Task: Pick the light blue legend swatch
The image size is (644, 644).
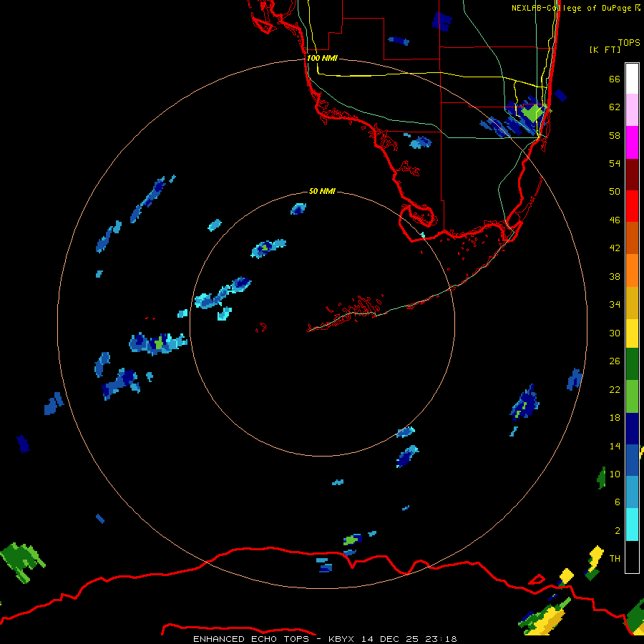Action: coord(632,492)
